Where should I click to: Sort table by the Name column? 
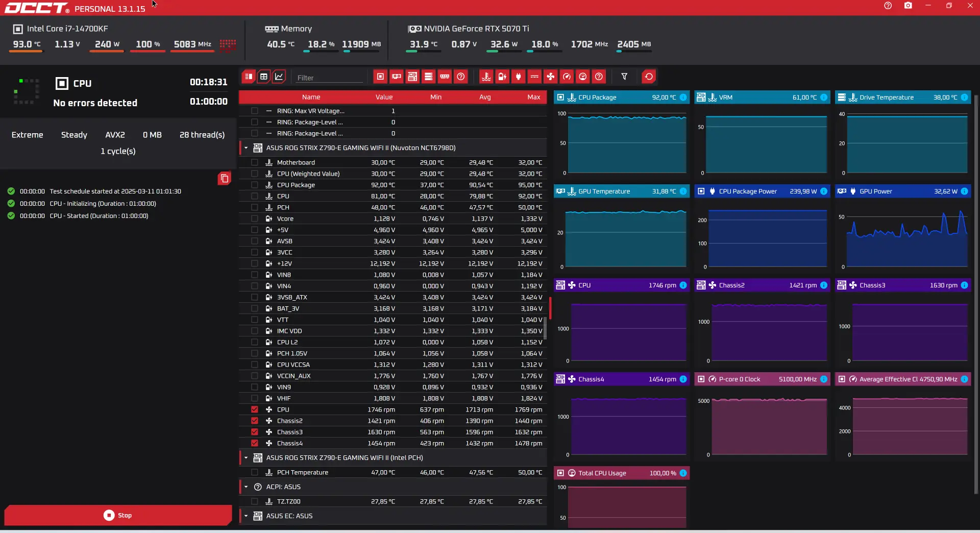[x=311, y=97]
